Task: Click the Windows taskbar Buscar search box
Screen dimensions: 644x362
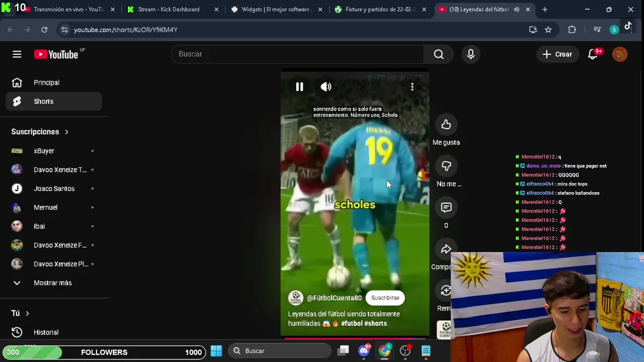Action: click(280, 351)
